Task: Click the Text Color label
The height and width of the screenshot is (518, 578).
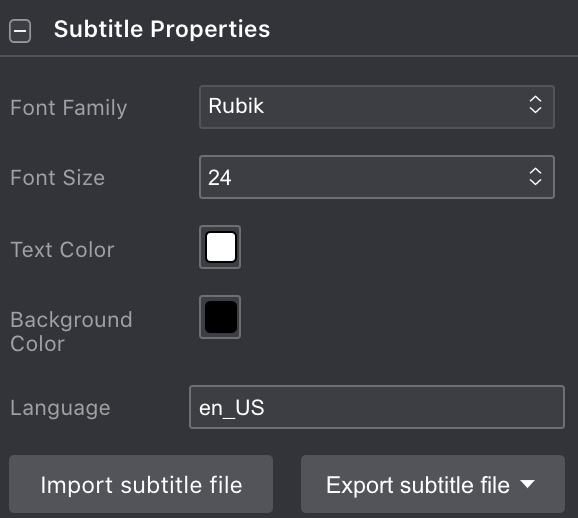Action: 62,250
